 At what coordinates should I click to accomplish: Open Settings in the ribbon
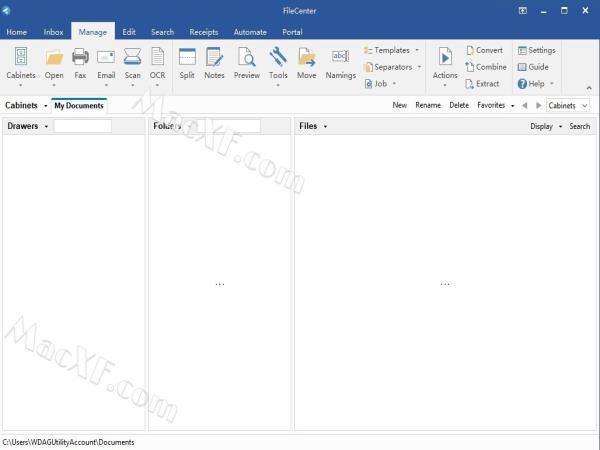pyautogui.click(x=536, y=50)
